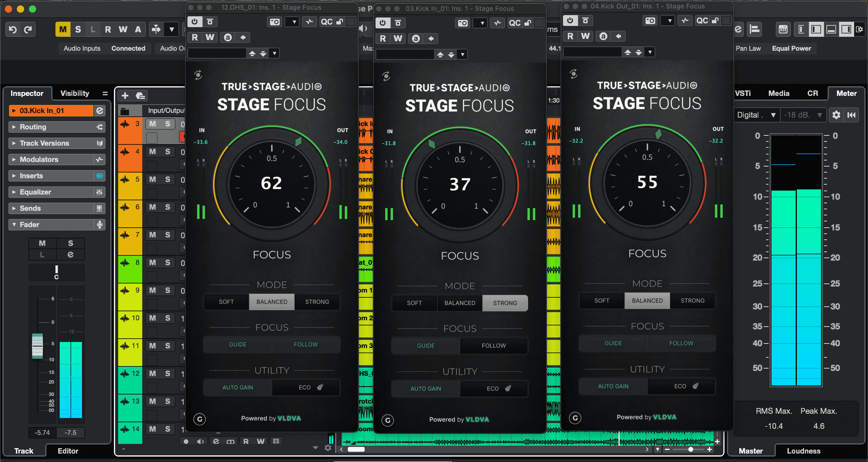Click the -5.74 fader volume value field
Image resolution: width=868 pixels, height=462 pixels.
pyautogui.click(x=42, y=432)
